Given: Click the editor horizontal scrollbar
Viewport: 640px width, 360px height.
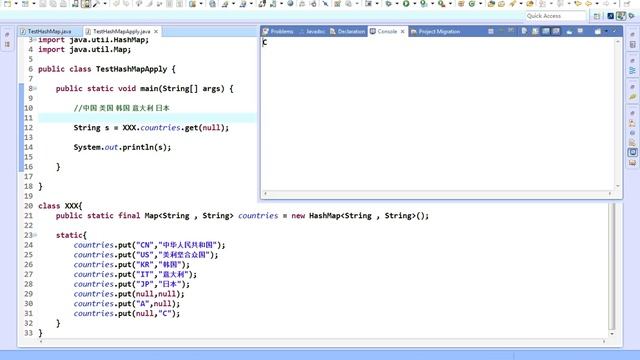Looking at the screenshot, I should [322, 341].
